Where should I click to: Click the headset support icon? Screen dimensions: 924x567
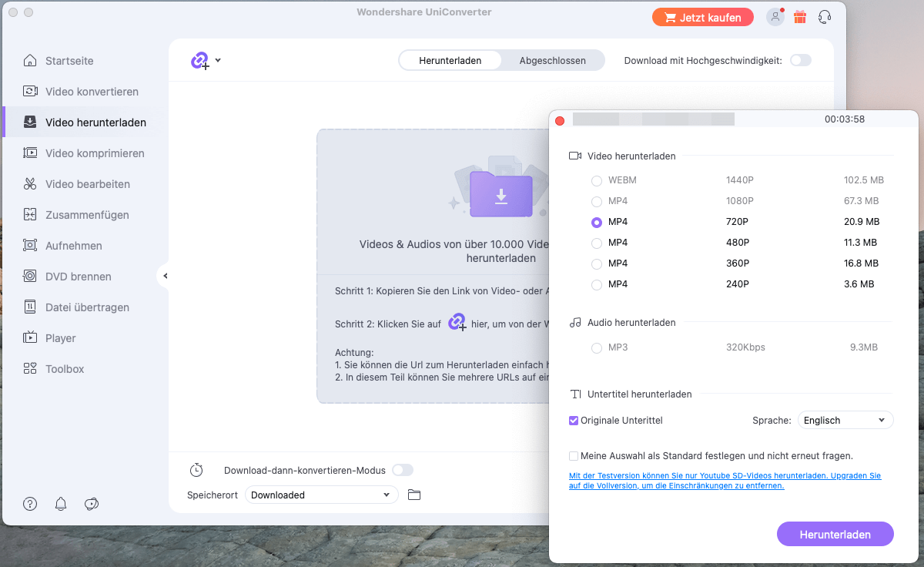[825, 17]
